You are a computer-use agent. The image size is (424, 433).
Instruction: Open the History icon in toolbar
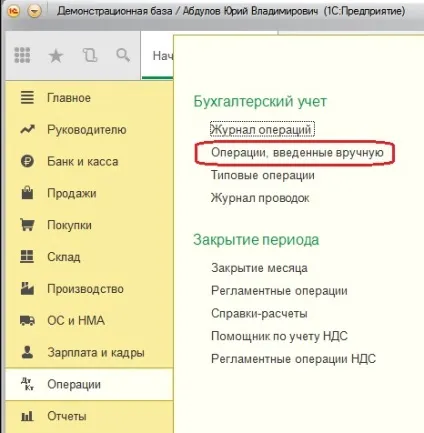[x=90, y=55]
